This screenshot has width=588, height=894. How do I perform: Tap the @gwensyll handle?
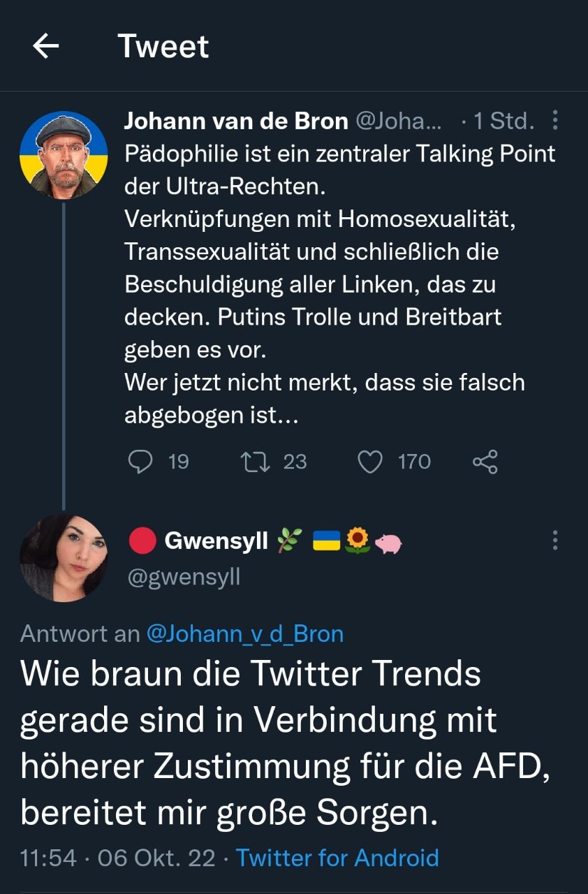click(x=184, y=577)
